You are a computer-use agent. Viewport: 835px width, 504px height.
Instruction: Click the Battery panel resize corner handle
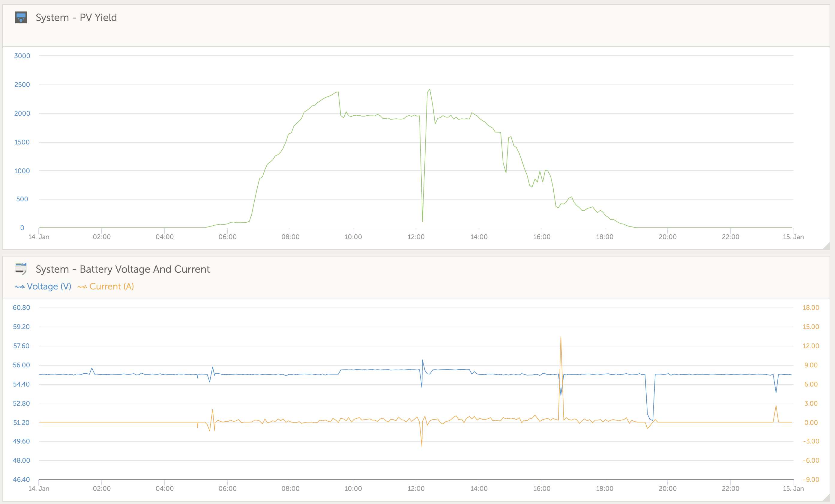(826, 497)
